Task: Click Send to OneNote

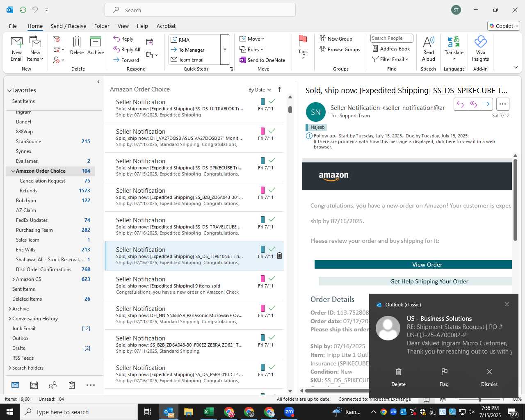Action: (x=262, y=60)
